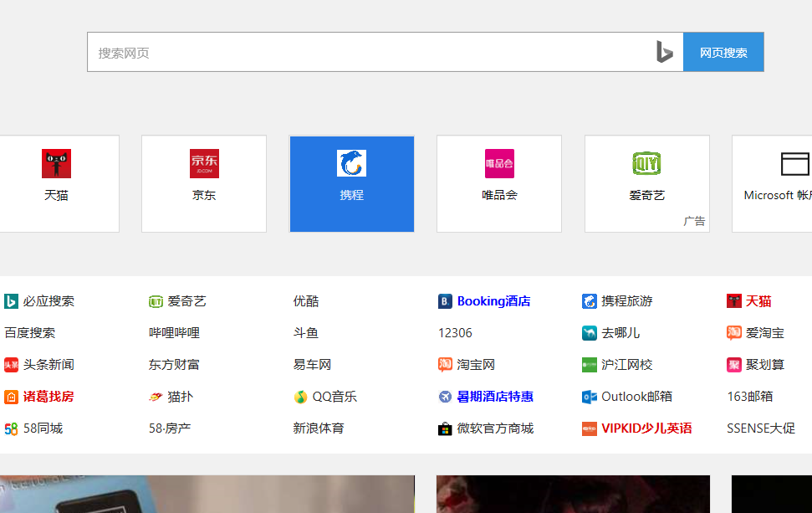Open the 163邮箱 link
The image size is (812, 513).
pyautogui.click(x=750, y=397)
